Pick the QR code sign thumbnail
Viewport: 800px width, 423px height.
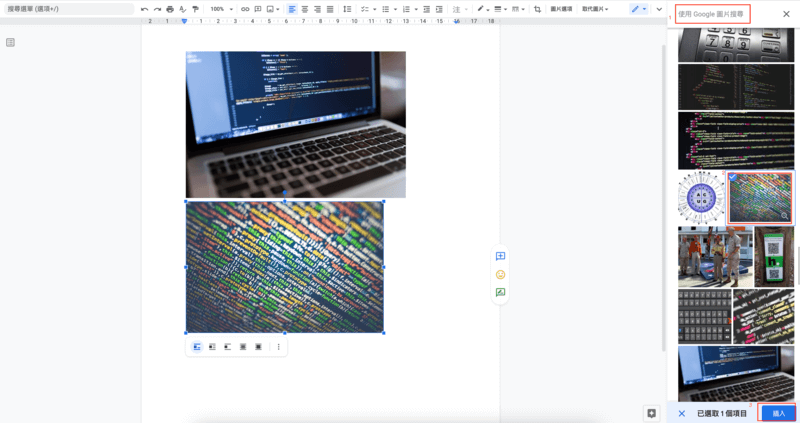pos(774,257)
